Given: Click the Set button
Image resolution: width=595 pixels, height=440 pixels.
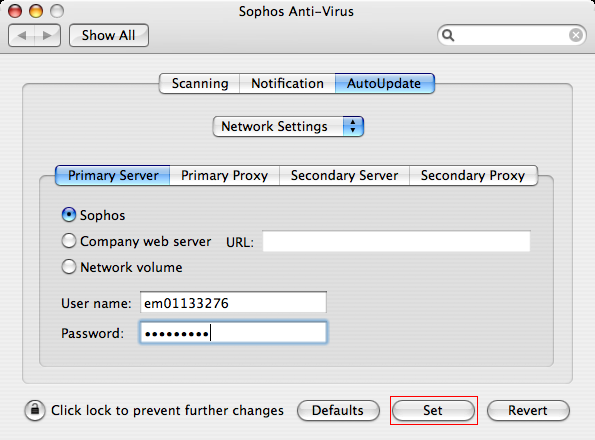Looking at the screenshot, I should (x=433, y=410).
